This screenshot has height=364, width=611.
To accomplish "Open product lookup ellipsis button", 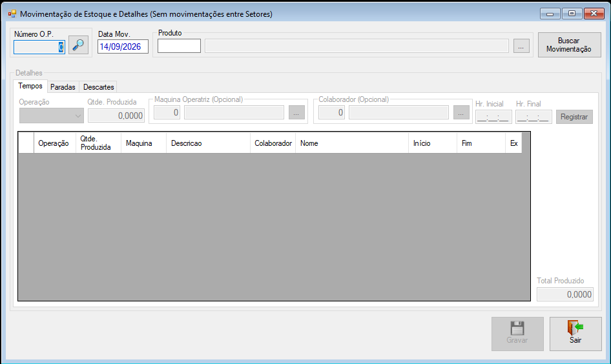I will (521, 46).
